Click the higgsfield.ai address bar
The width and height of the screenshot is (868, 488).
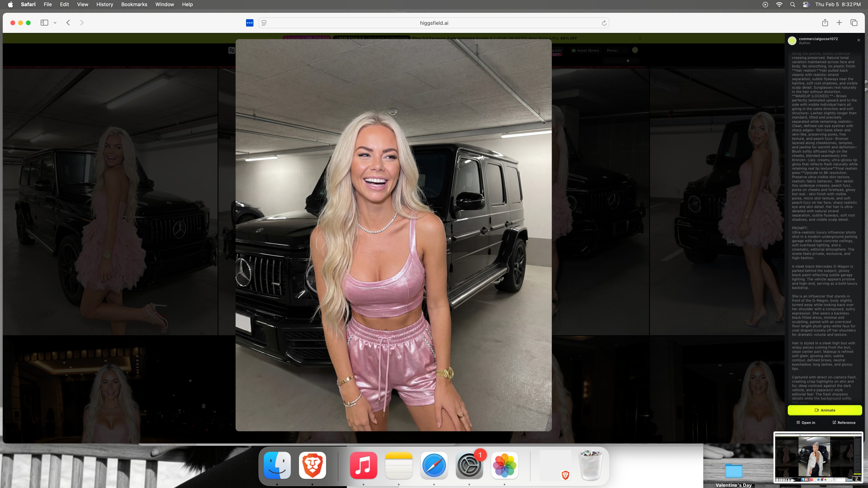(434, 23)
